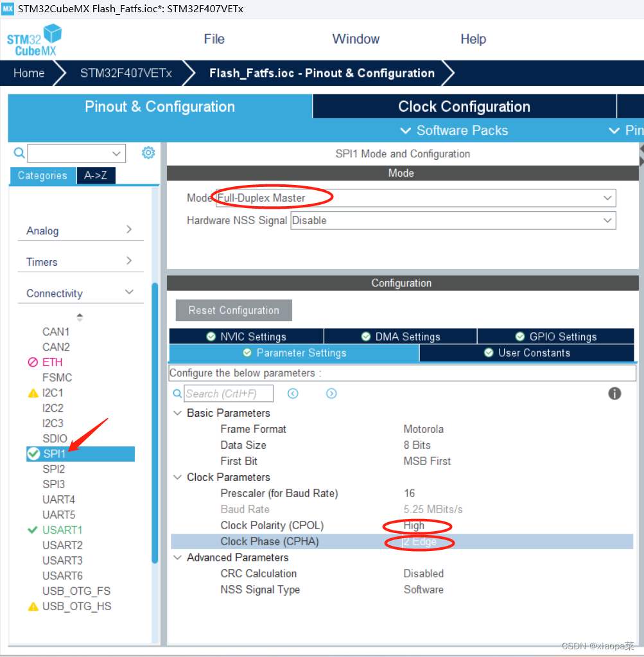Screen dimensions: 644x657
Task: Click the list sort arrows under Connectivity
Action: click(80, 317)
